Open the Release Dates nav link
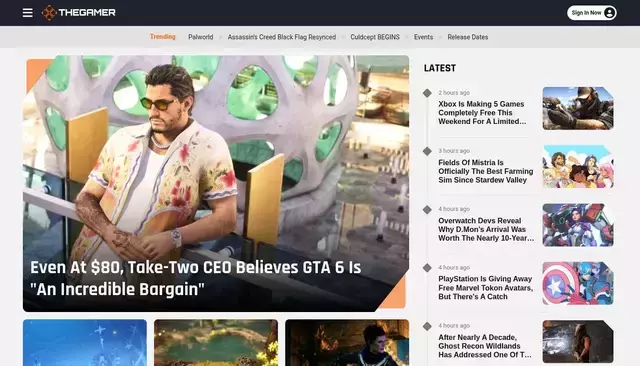 468,37
